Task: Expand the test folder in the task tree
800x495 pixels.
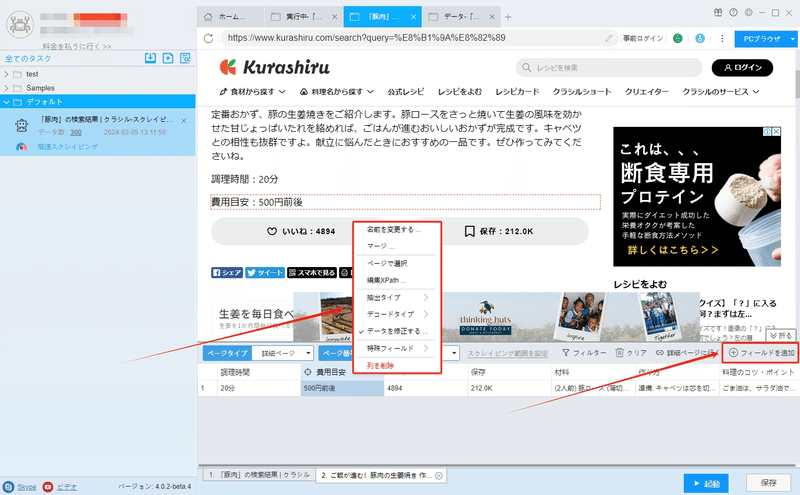Action: (6, 74)
